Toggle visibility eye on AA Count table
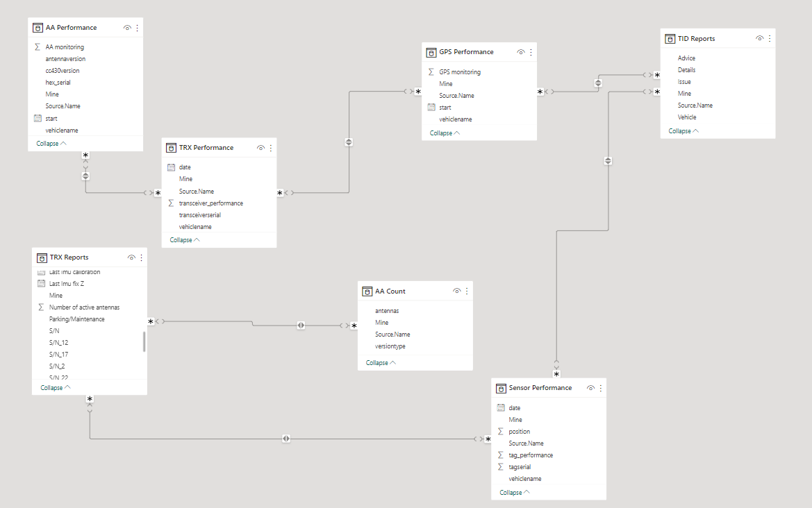Viewport: 812px width, 508px height. point(457,291)
